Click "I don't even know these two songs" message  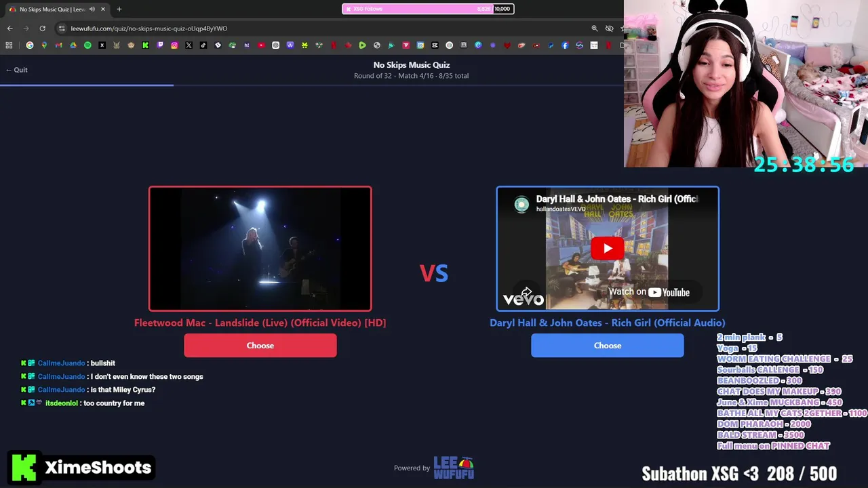click(146, 377)
